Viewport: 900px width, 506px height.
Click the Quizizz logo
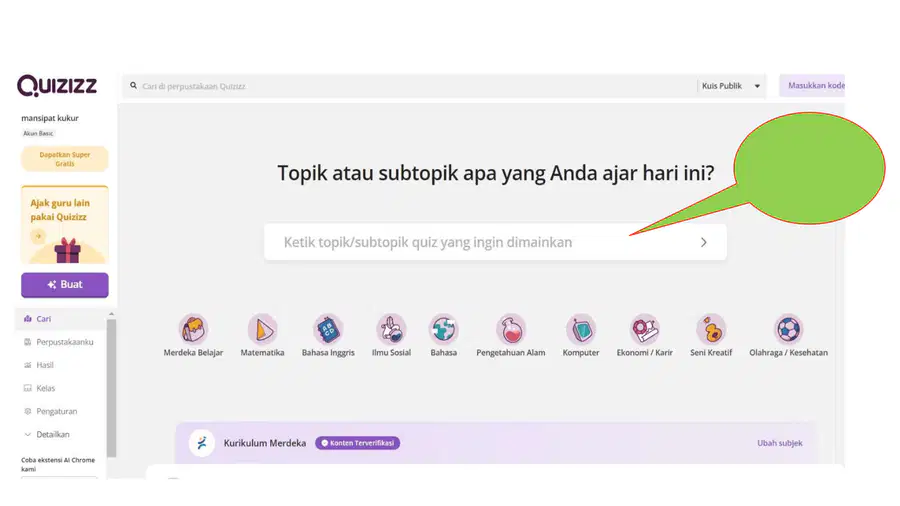coord(57,85)
